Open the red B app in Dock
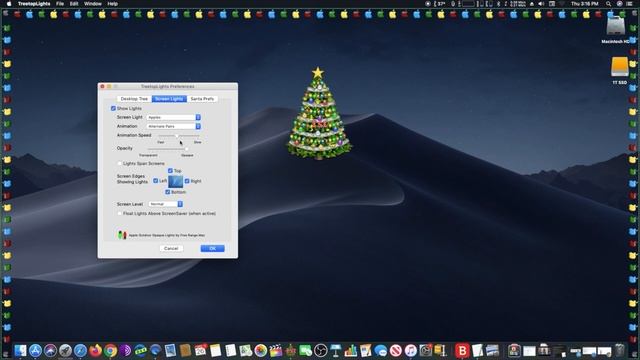This screenshot has width=640, height=360. [462, 350]
